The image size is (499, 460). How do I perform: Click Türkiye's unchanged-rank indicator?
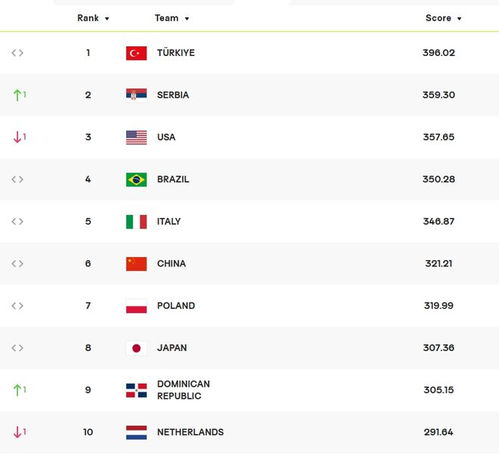point(17,53)
